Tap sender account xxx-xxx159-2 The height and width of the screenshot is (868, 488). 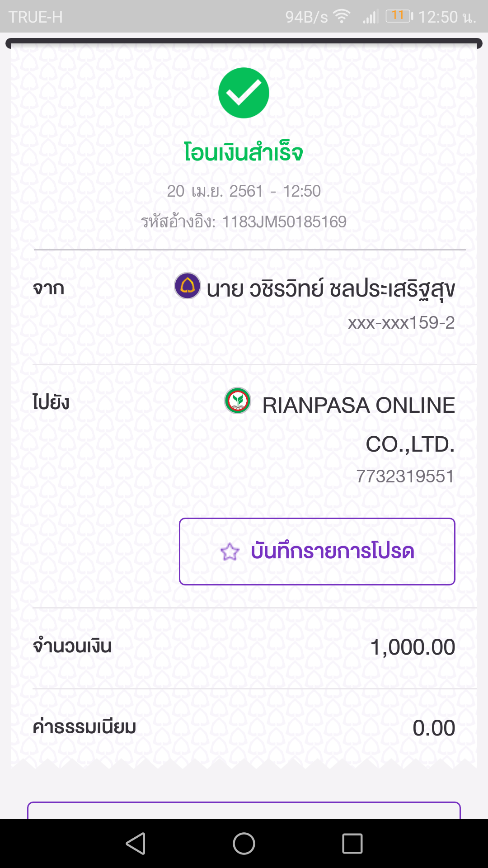pos(401,323)
